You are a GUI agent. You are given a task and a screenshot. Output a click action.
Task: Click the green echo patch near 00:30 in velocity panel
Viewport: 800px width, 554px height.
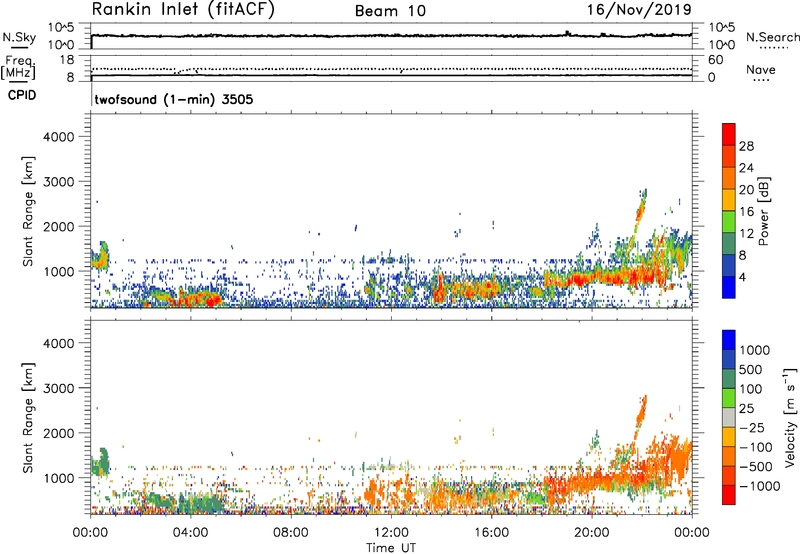click(102, 462)
